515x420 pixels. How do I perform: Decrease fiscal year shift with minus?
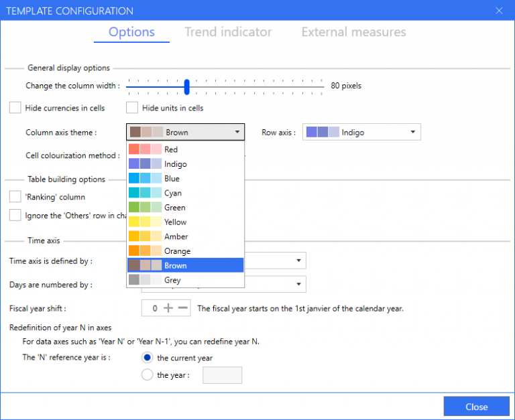(183, 308)
